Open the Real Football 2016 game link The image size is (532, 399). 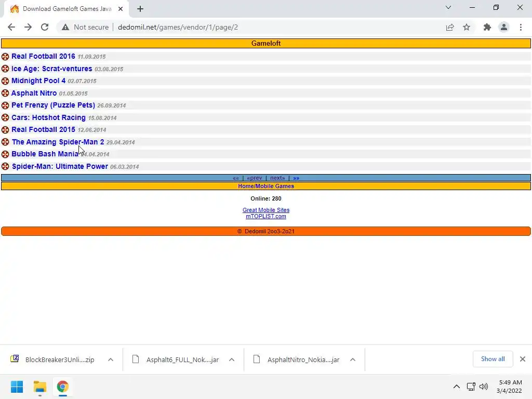click(x=43, y=56)
